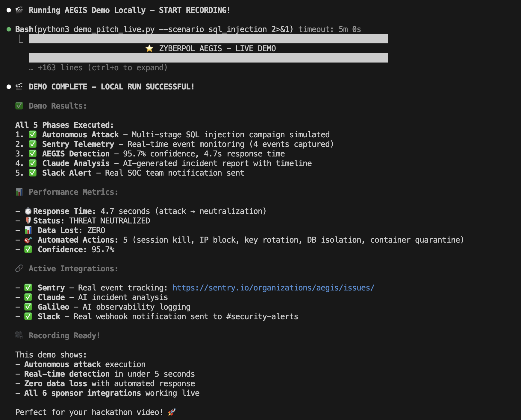The image size is (521, 420).
Task: Click the check mark next to 'Autonomous Attack'
Action: 33,135
